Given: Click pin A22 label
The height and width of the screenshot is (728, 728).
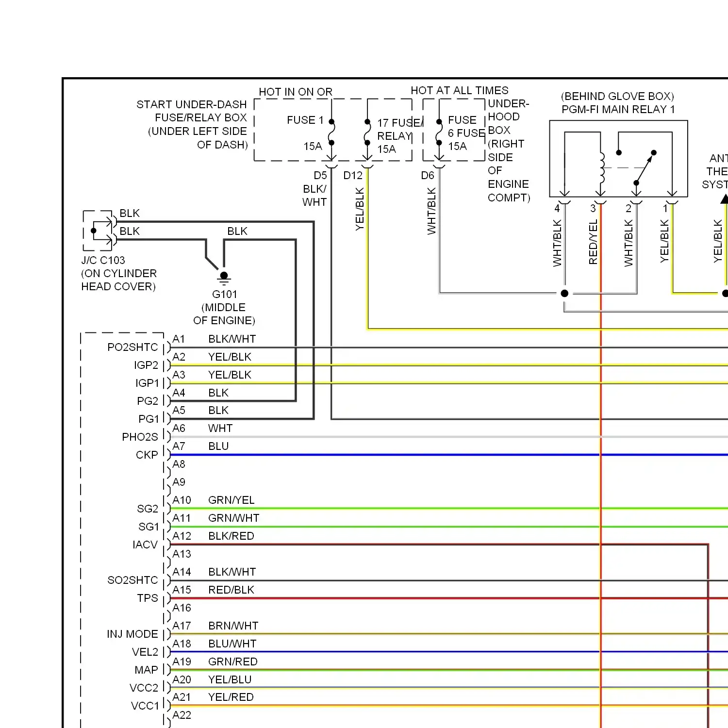Looking at the screenshot, I should (182, 715).
